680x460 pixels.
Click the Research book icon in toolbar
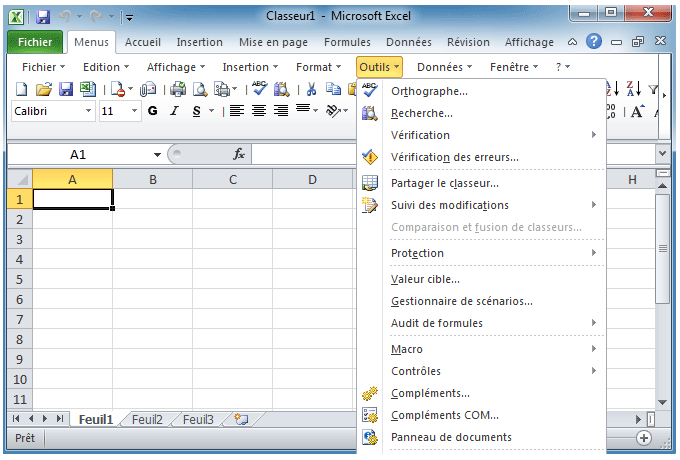(281, 89)
